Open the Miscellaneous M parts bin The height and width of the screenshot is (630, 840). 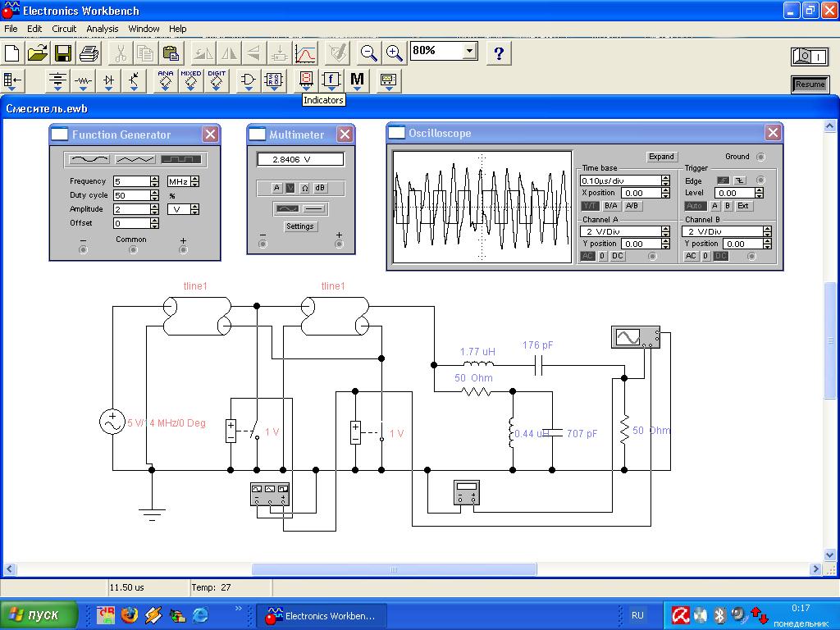click(358, 80)
